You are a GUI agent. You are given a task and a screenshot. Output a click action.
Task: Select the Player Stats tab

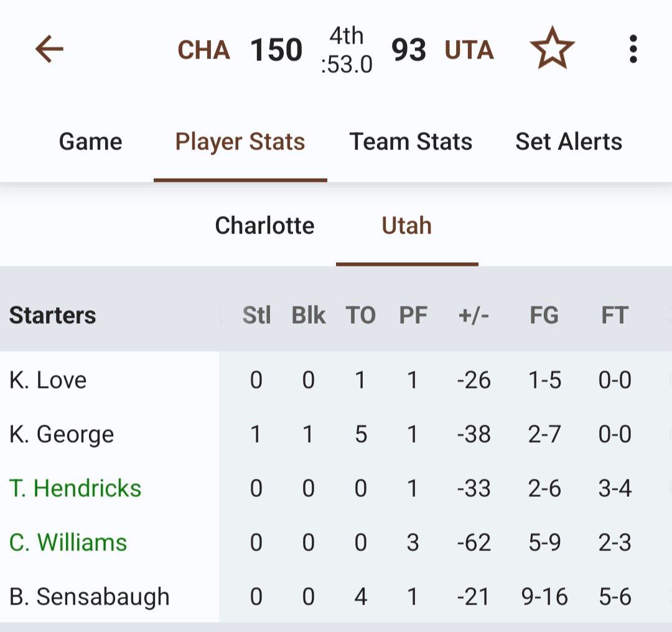tap(240, 142)
